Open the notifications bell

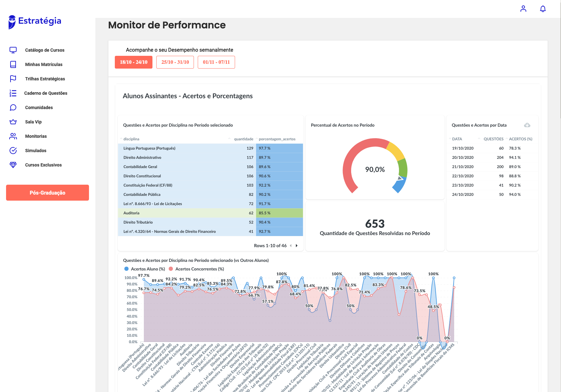543,9
